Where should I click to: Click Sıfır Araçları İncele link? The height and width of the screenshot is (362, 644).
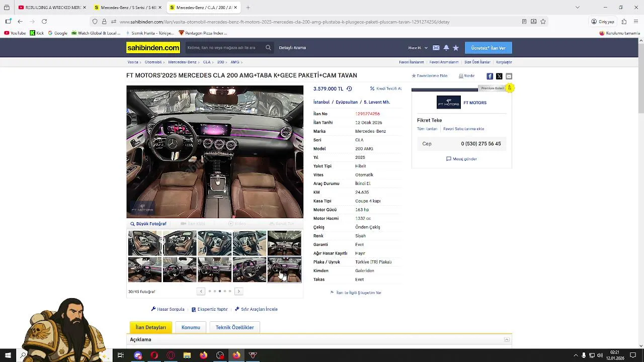point(256,309)
